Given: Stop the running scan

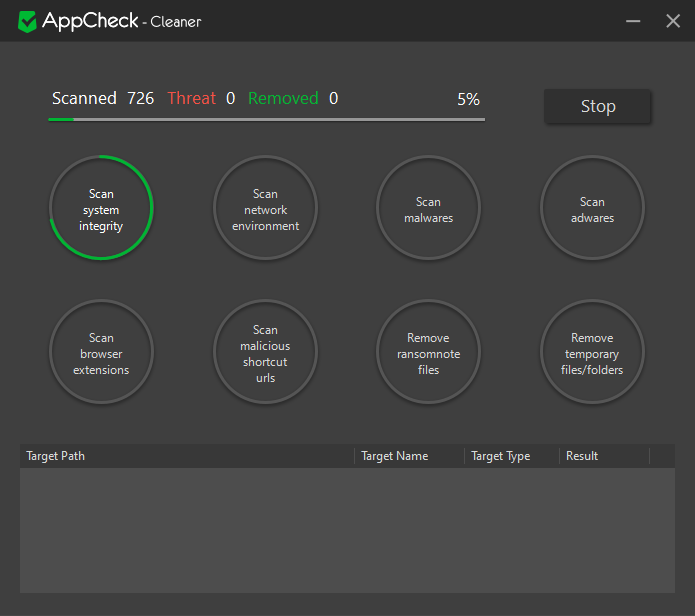Looking at the screenshot, I should [x=597, y=106].
